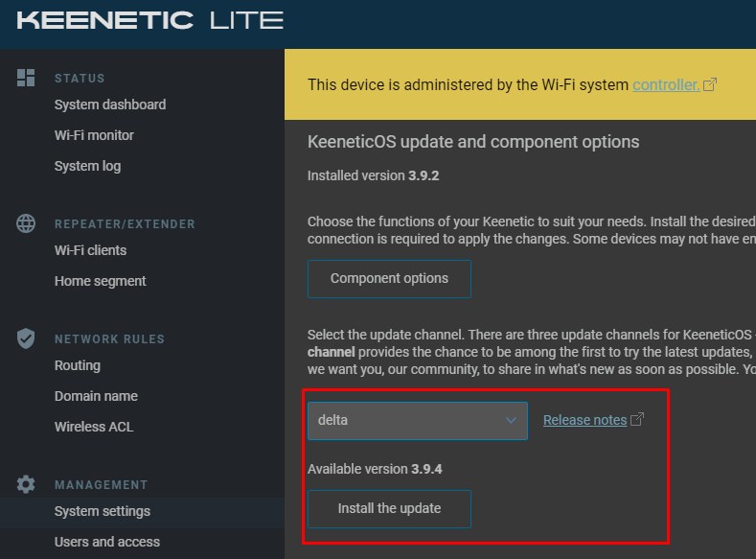Follow the controller link in yellow banner

(666, 85)
